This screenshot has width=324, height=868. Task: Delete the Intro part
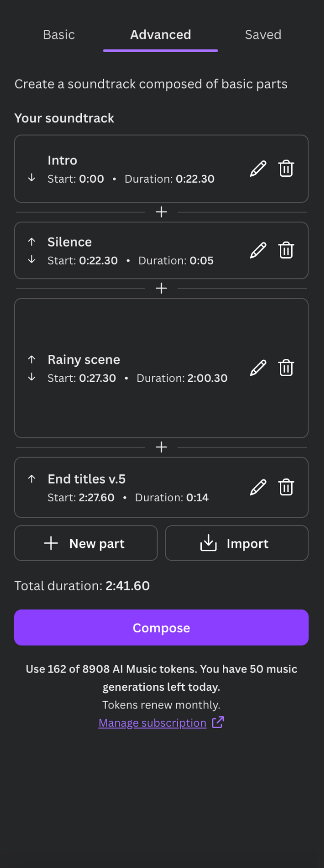[286, 169]
